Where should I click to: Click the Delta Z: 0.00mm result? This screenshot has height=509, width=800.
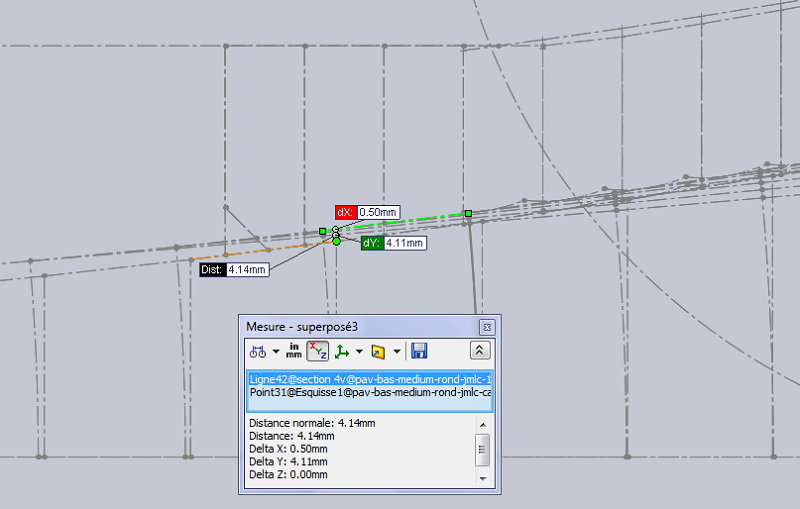tap(288, 474)
